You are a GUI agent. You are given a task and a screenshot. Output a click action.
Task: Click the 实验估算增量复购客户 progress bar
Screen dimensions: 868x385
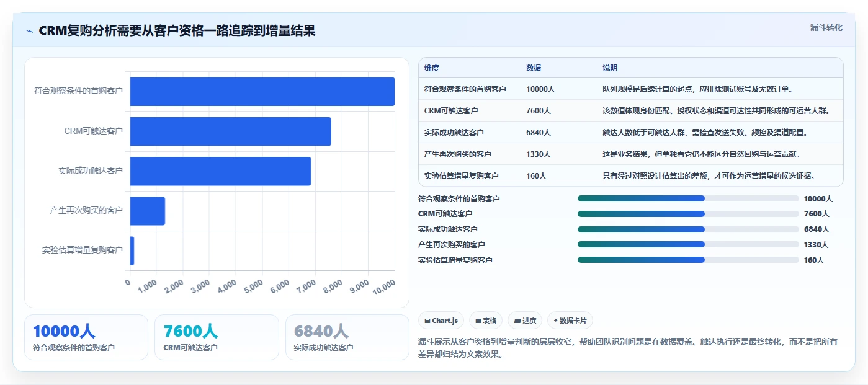[x=688, y=260]
